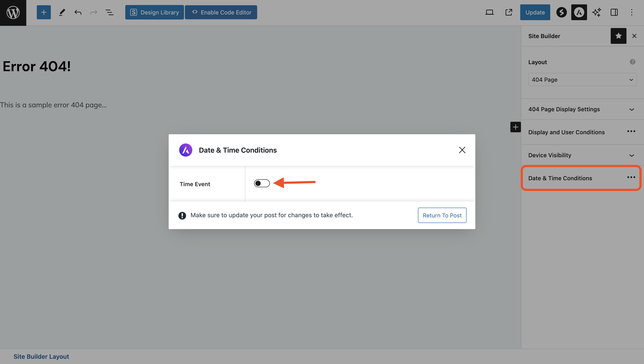Click Enable Code Editor button
Image resolution: width=644 pixels, height=364 pixels.
coord(221,12)
